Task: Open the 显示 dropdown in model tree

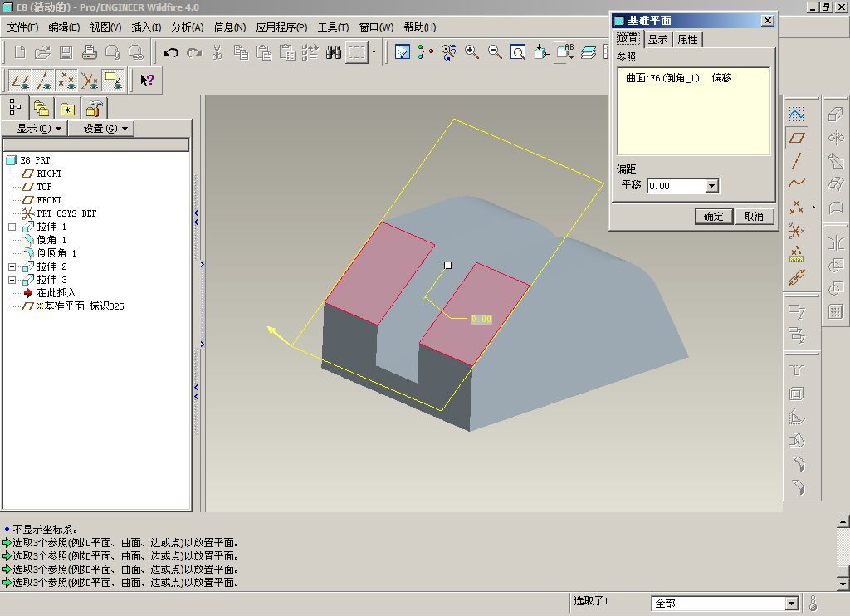Action: click(x=35, y=129)
